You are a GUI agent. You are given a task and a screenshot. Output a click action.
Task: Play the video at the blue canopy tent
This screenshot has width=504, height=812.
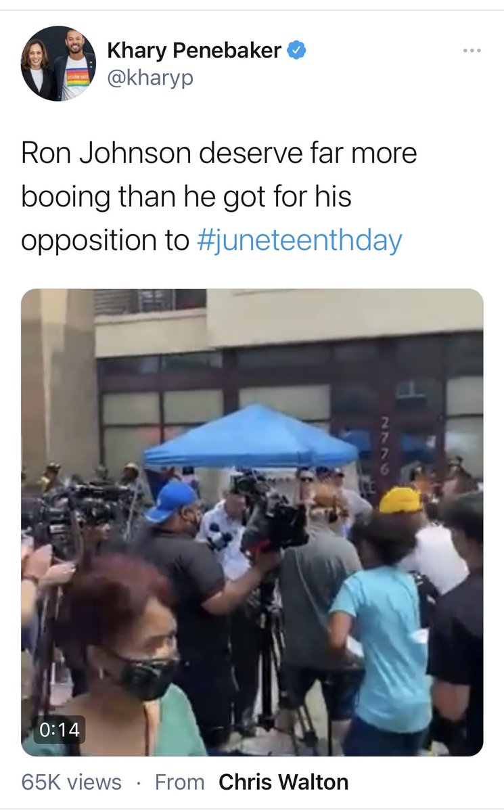coord(251,436)
